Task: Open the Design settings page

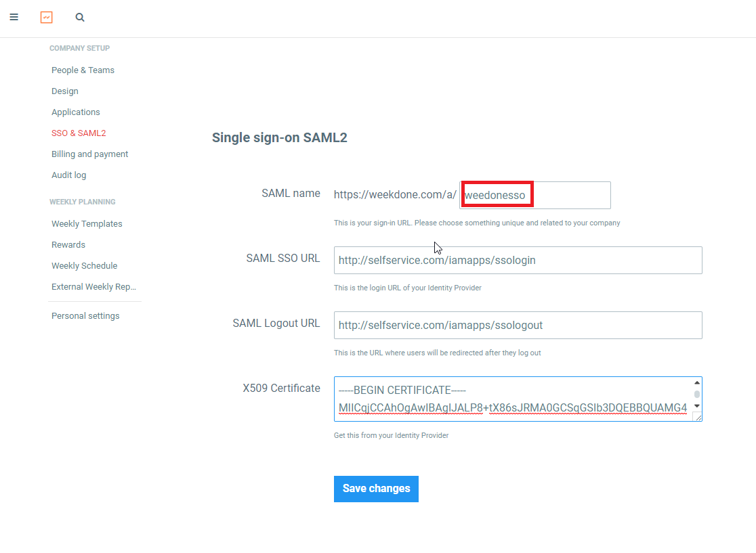Action: [x=64, y=91]
